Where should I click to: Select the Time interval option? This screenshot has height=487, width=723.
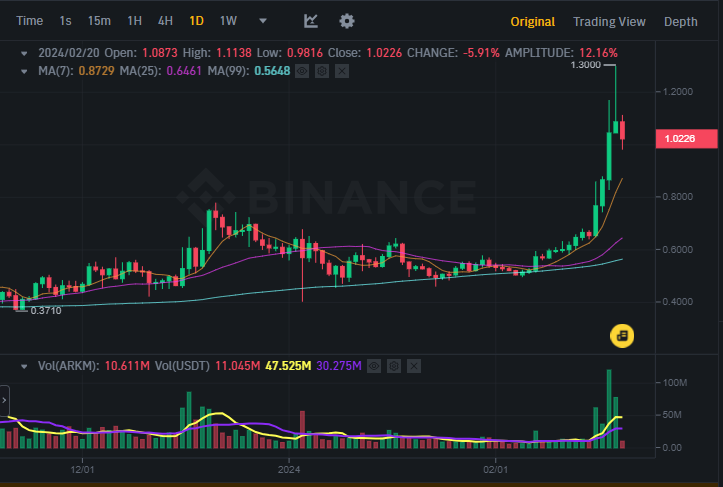click(30, 21)
